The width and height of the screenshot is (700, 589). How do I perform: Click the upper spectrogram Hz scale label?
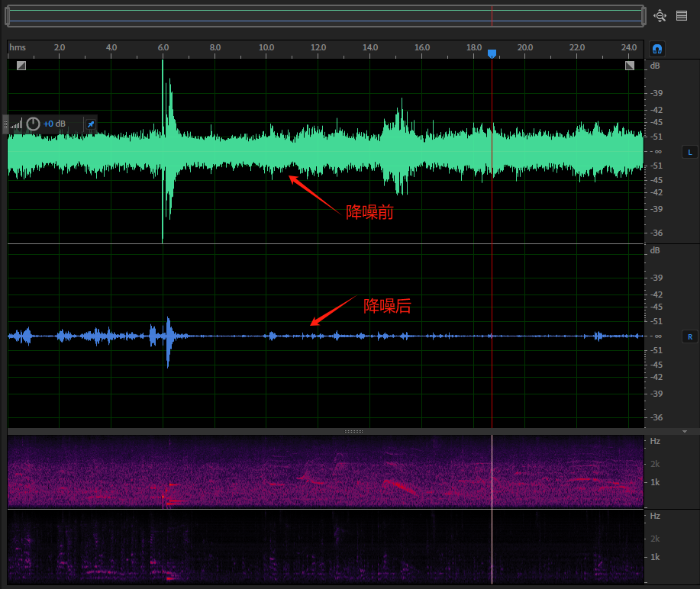click(654, 441)
